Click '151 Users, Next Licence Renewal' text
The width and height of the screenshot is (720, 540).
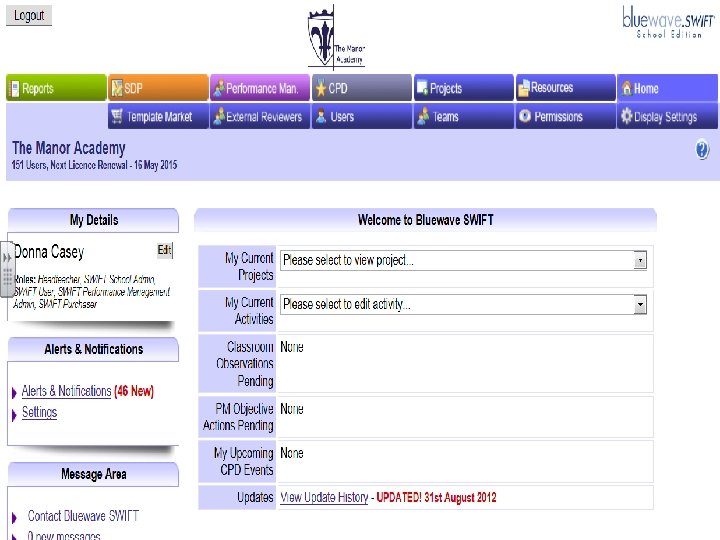click(x=70, y=165)
